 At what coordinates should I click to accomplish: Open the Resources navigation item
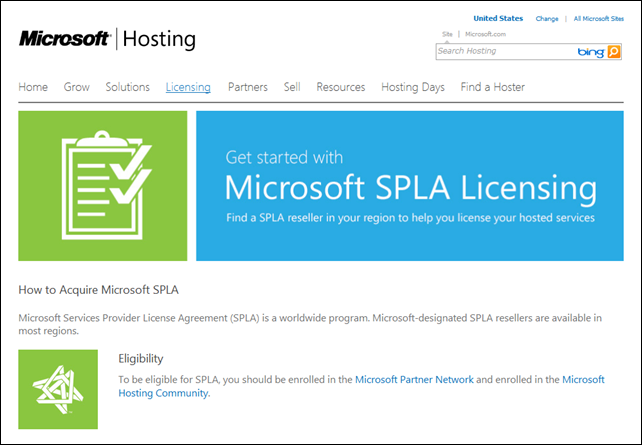[341, 87]
